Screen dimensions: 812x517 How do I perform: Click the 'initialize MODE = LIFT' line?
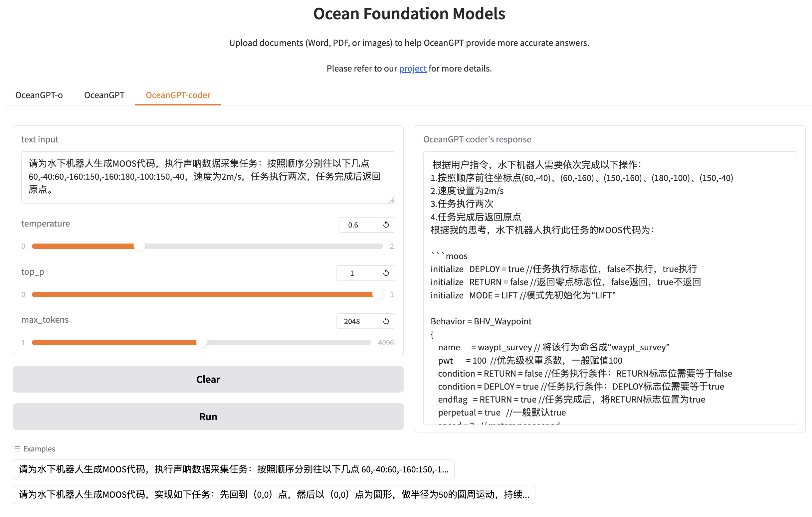point(523,295)
